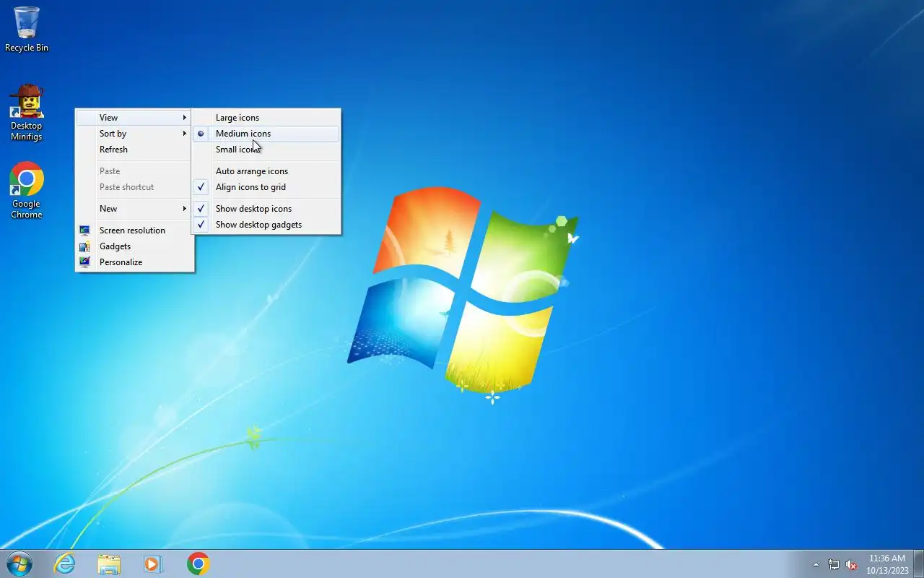
Task: Open the Windows Start orb
Action: click(x=19, y=564)
